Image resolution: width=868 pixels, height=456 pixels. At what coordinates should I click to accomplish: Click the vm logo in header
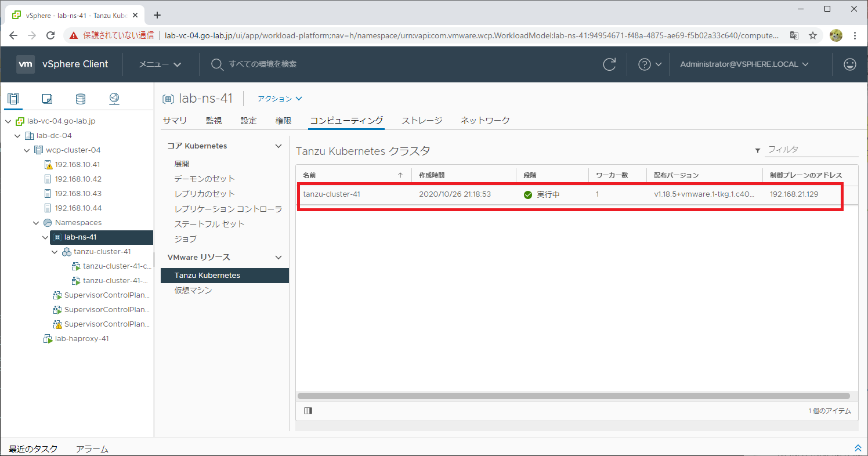[26, 64]
